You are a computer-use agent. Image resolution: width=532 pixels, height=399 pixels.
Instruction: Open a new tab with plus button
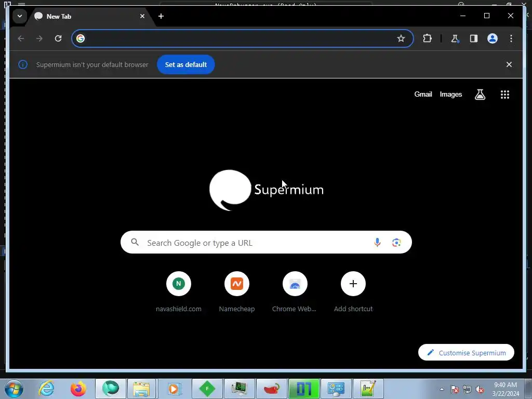coord(161,16)
